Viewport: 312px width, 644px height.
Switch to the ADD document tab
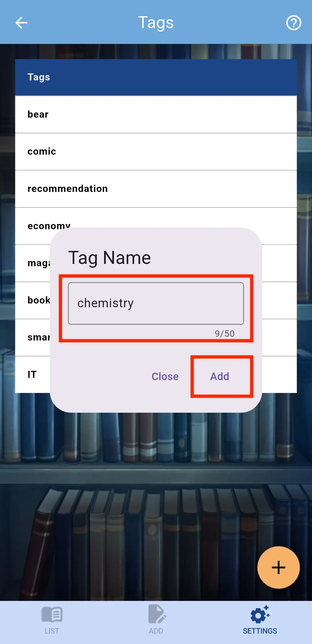[x=156, y=620]
